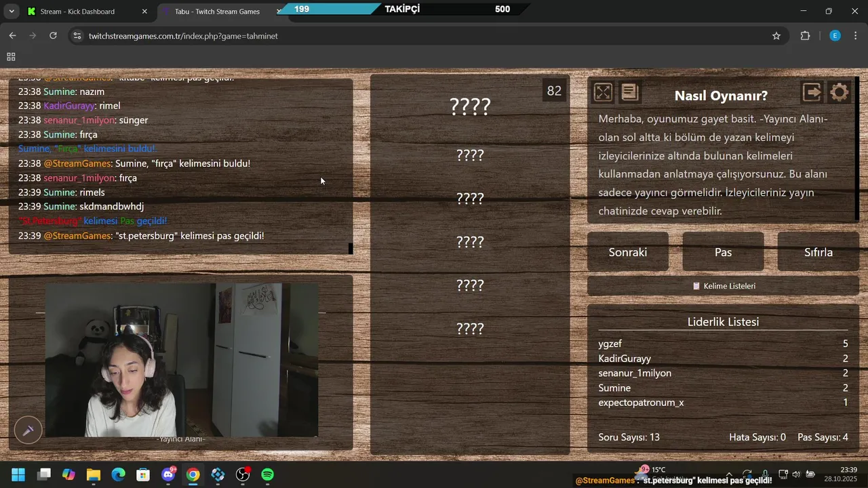Open Chrome three-dot menu
Image resolution: width=868 pixels, height=488 pixels.
(x=856, y=36)
